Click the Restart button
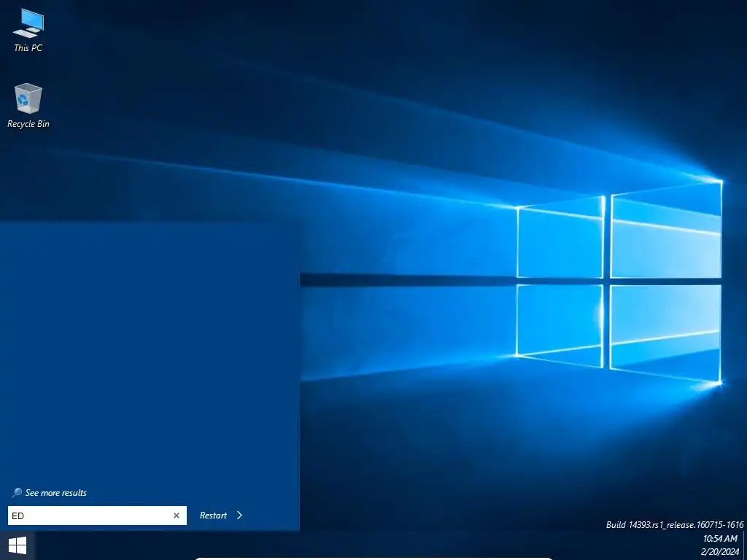747x560 pixels. coord(213,516)
